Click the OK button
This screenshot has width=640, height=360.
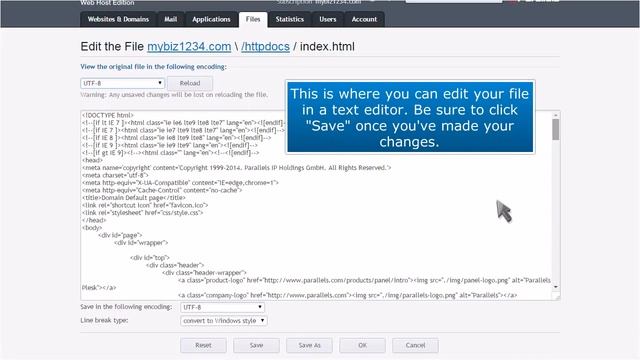pos(362,345)
